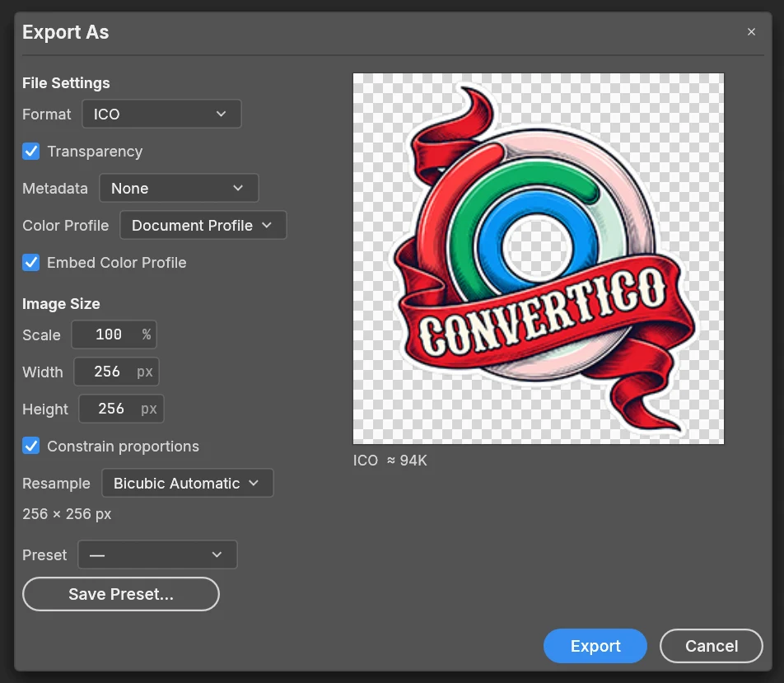Focus the Width pixel input field
Screen dimensions: 784x683
tap(116, 372)
